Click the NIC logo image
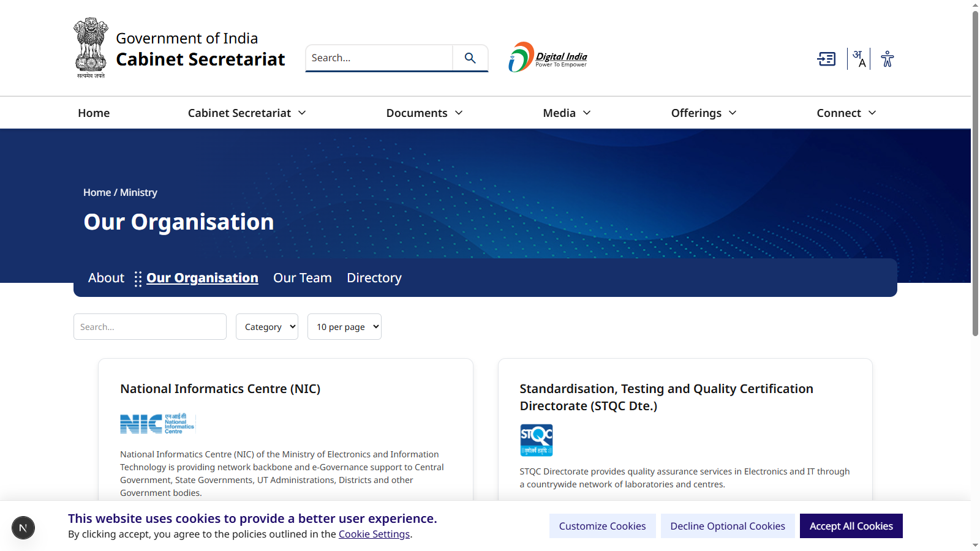This screenshot has width=980, height=551. coord(157,424)
